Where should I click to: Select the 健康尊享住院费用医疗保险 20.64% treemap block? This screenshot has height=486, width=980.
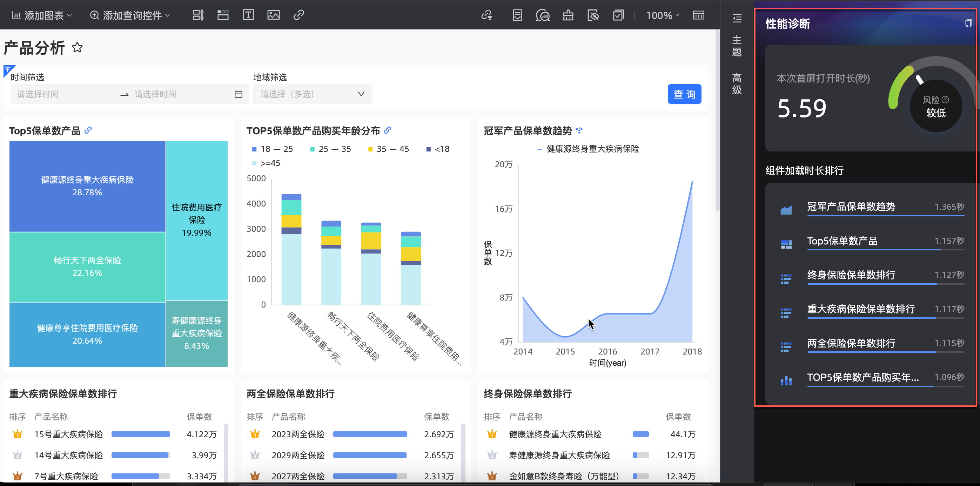87,334
